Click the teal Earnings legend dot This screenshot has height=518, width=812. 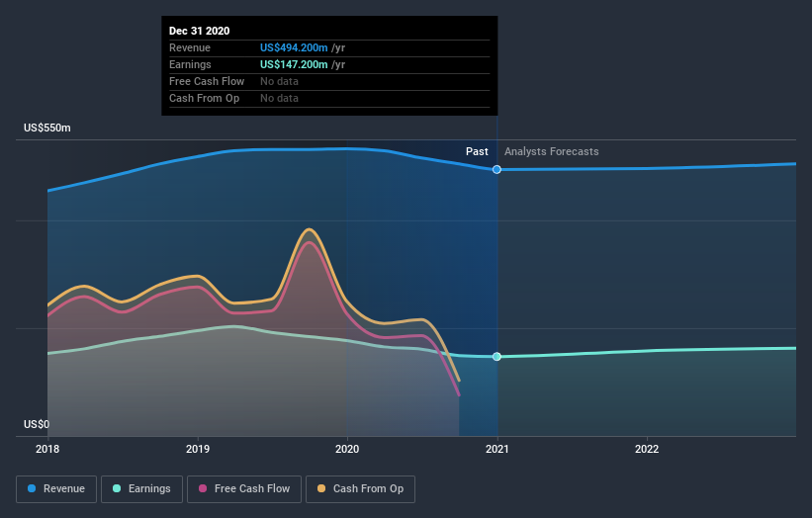pyautogui.click(x=117, y=488)
